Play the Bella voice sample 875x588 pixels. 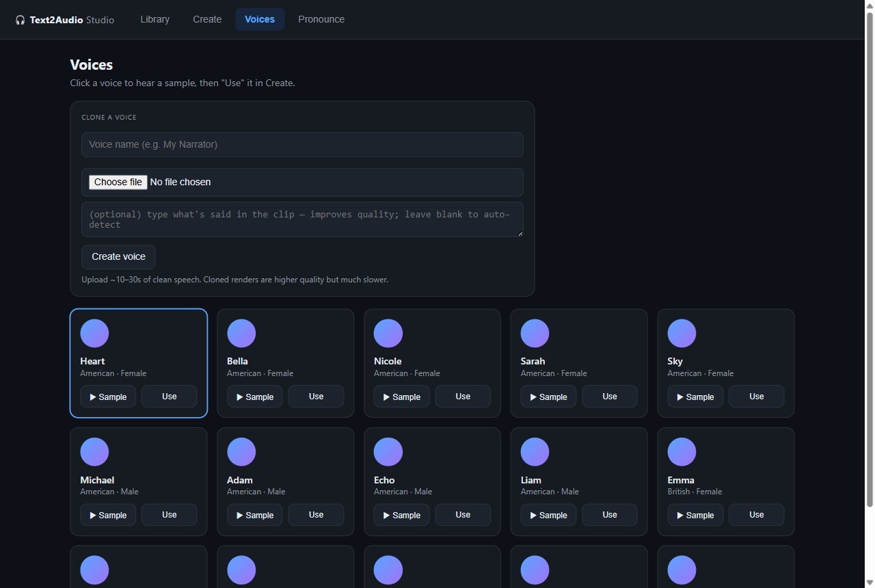pyautogui.click(x=255, y=397)
